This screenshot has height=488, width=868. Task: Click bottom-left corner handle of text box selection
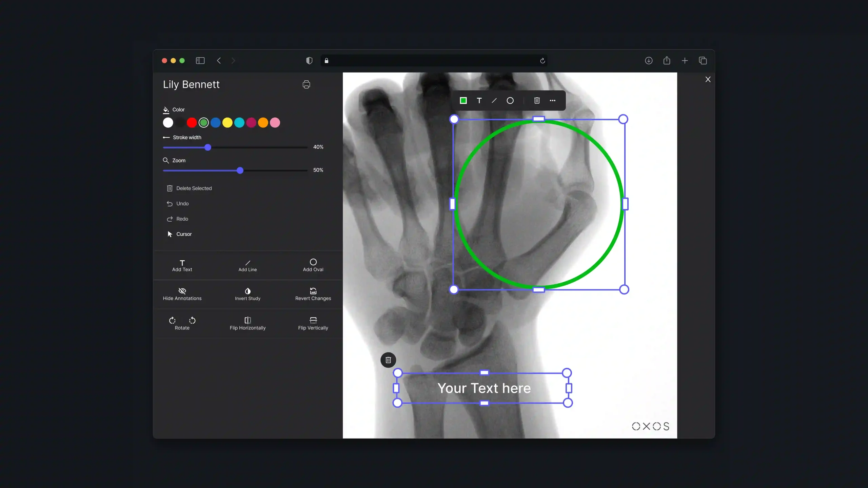tap(397, 403)
